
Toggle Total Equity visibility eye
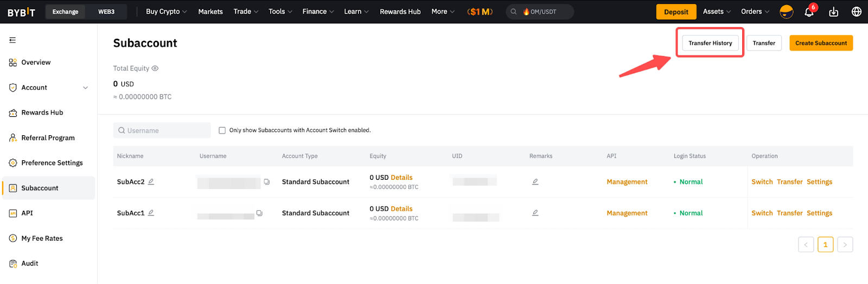[155, 68]
